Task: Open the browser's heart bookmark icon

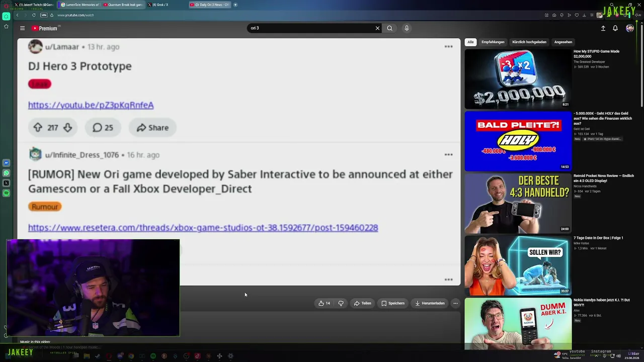Action: click(x=577, y=15)
